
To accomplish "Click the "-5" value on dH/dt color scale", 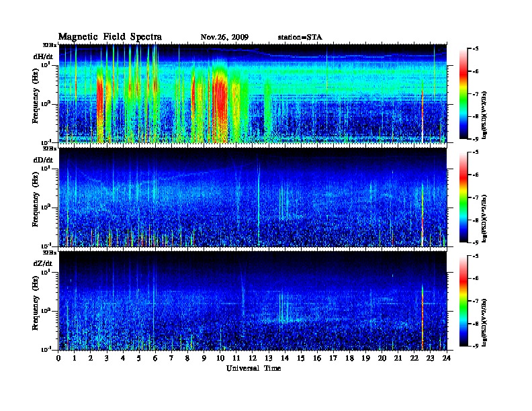I will (476, 48).
